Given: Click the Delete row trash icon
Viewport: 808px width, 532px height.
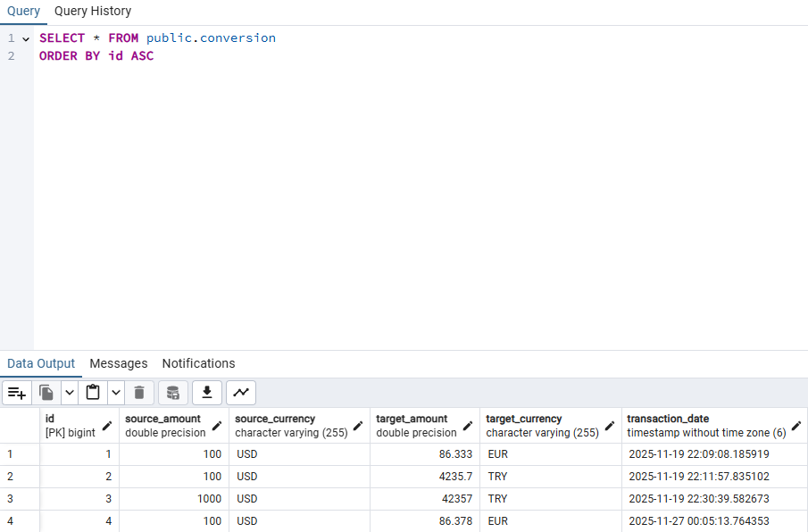Looking at the screenshot, I should click(138, 393).
